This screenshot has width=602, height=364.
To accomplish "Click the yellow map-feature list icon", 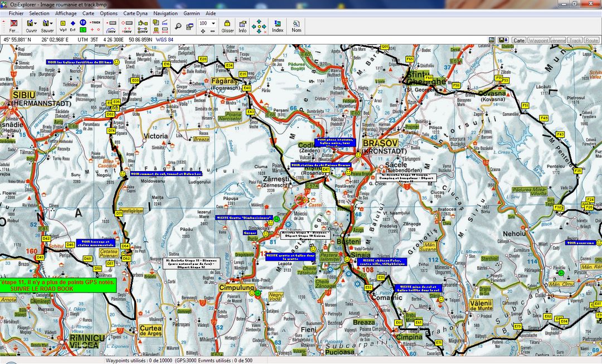I will [x=156, y=23].
